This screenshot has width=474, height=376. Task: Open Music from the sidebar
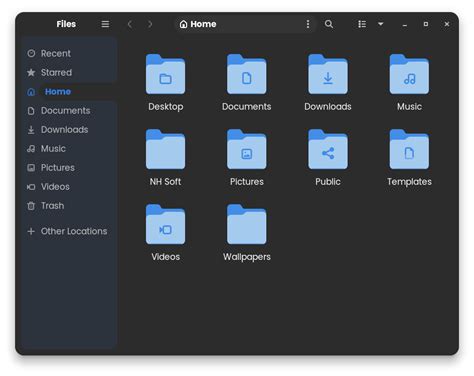point(70,149)
